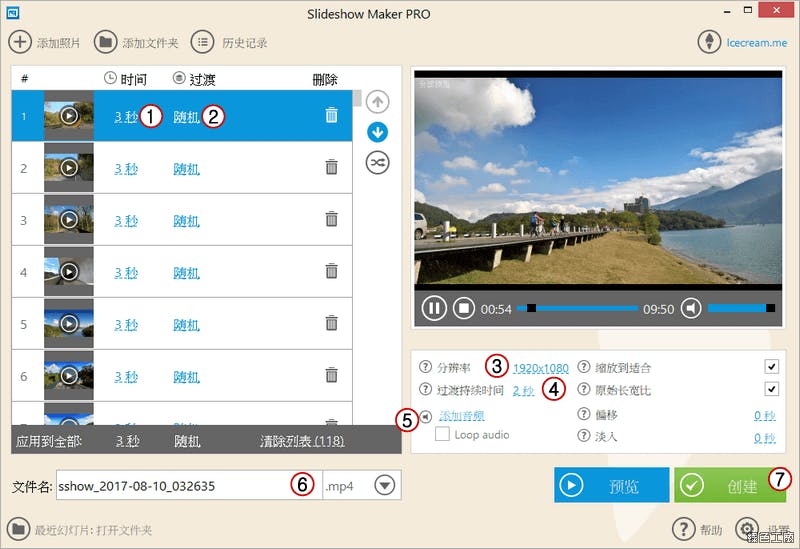Image resolution: width=800 pixels, height=549 pixels.
Task: Open the .mp4 format dropdown
Action: (x=385, y=485)
